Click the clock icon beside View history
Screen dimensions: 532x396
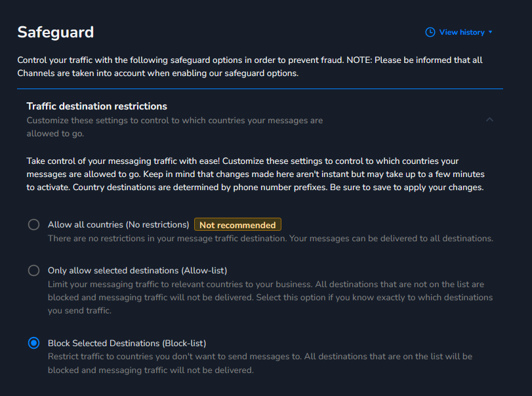point(430,32)
